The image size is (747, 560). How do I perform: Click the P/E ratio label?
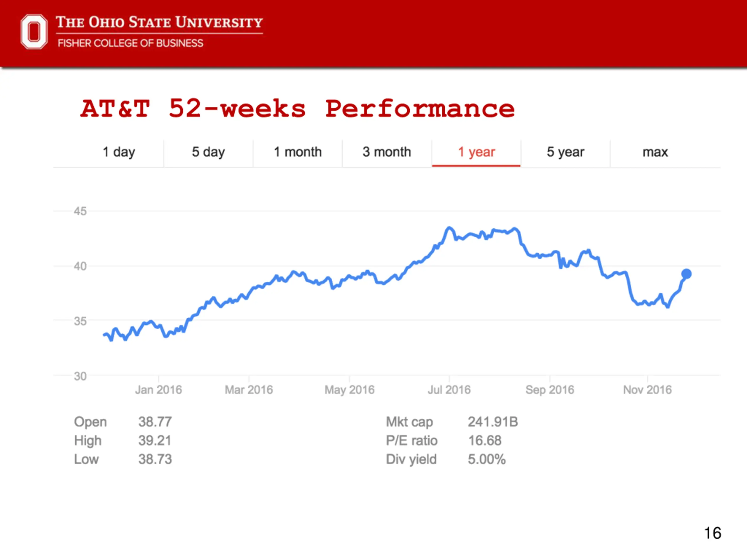click(x=412, y=440)
